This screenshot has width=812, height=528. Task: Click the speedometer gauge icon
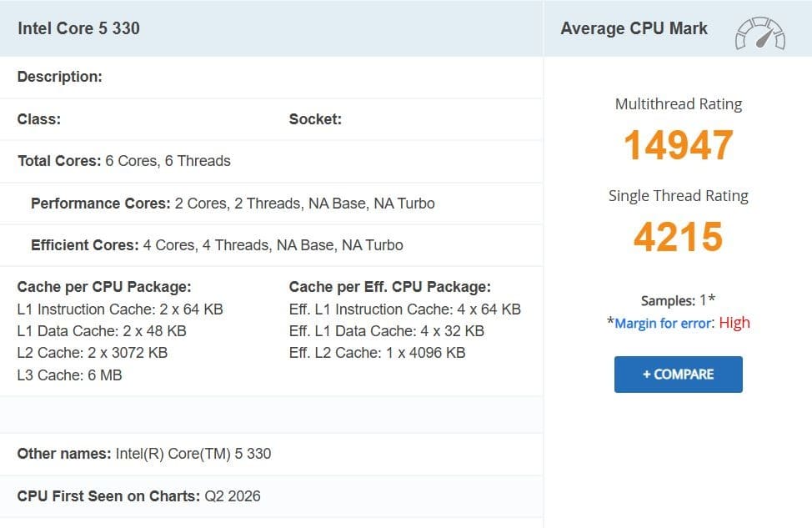759,33
